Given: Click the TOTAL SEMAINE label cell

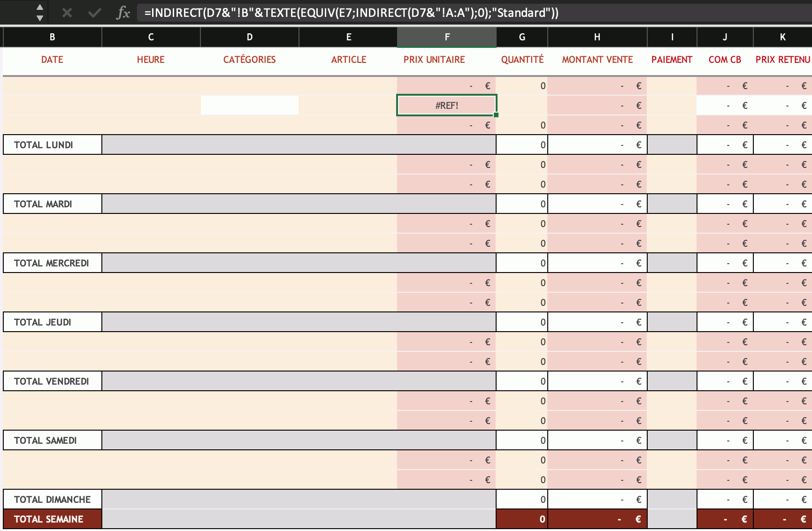Looking at the screenshot, I should 52,519.
